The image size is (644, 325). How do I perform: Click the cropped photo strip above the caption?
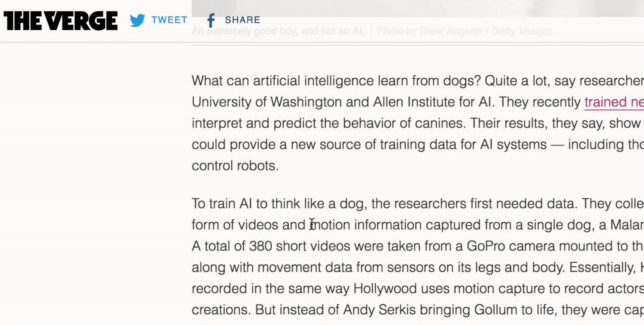pos(417,8)
